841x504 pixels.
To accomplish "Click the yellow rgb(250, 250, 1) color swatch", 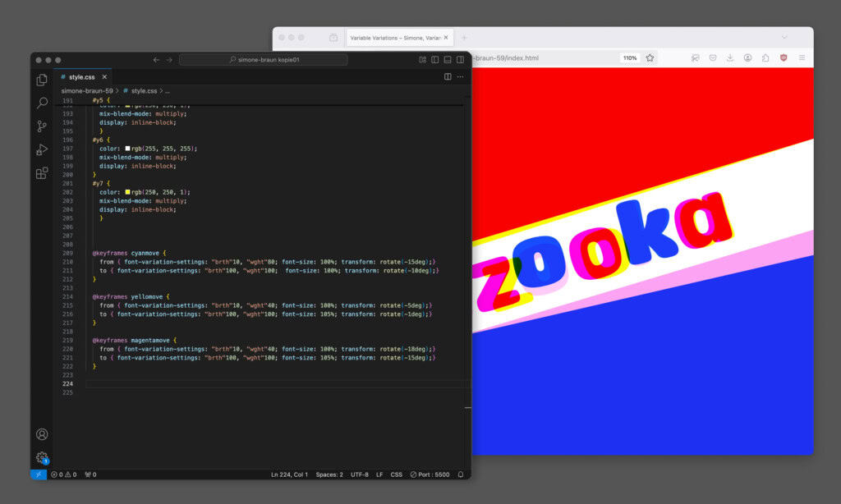I will 128,192.
